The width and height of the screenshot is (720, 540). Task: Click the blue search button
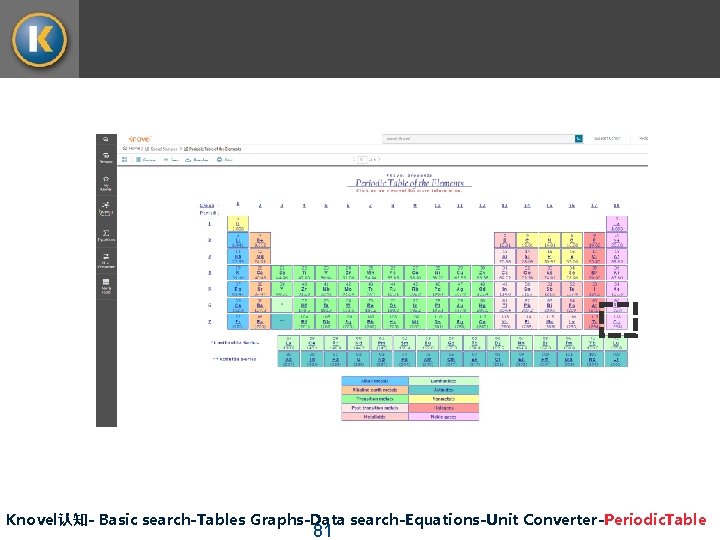[579, 139]
